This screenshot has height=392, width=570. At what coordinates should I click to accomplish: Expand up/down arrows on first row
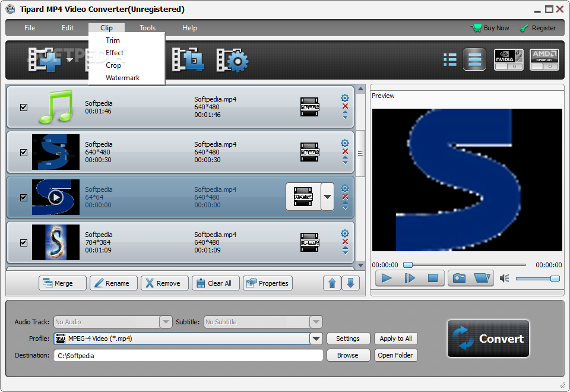coord(345,115)
